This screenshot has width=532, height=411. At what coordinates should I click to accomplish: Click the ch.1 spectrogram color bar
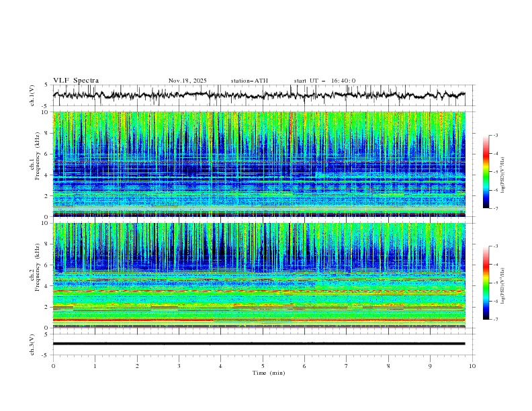coord(486,172)
